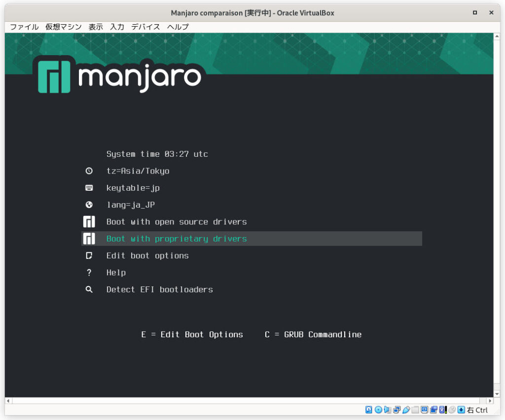Image resolution: width=505 pixels, height=420 pixels.
Task: Click the 右 Ctrl host key label
Action: tap(477, 410)
